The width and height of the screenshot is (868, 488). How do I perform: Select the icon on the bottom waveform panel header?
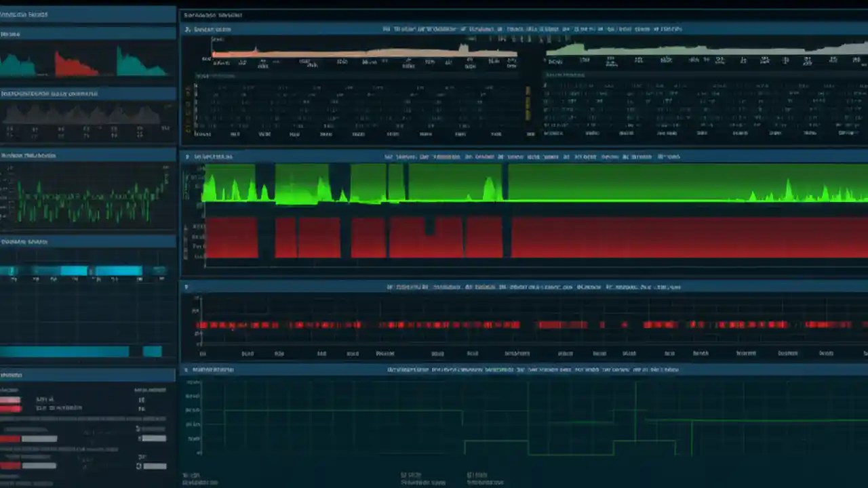click(x=185, y=370)
